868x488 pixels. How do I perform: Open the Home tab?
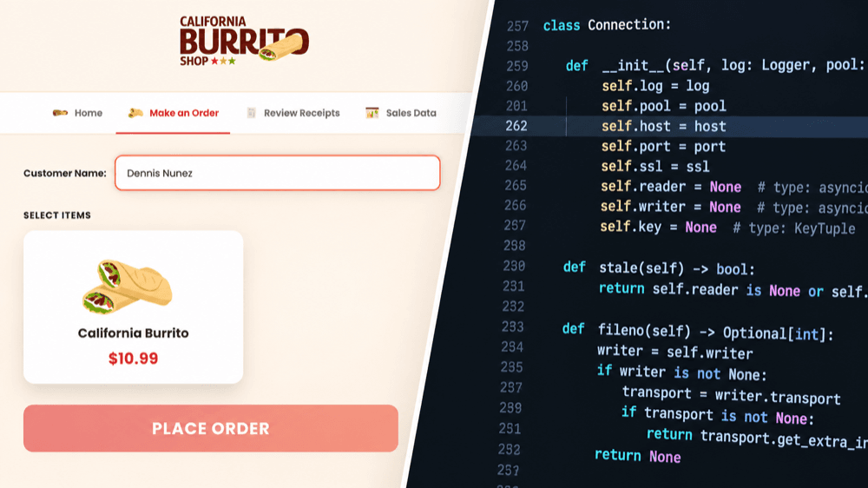click(x=77, y=113)
